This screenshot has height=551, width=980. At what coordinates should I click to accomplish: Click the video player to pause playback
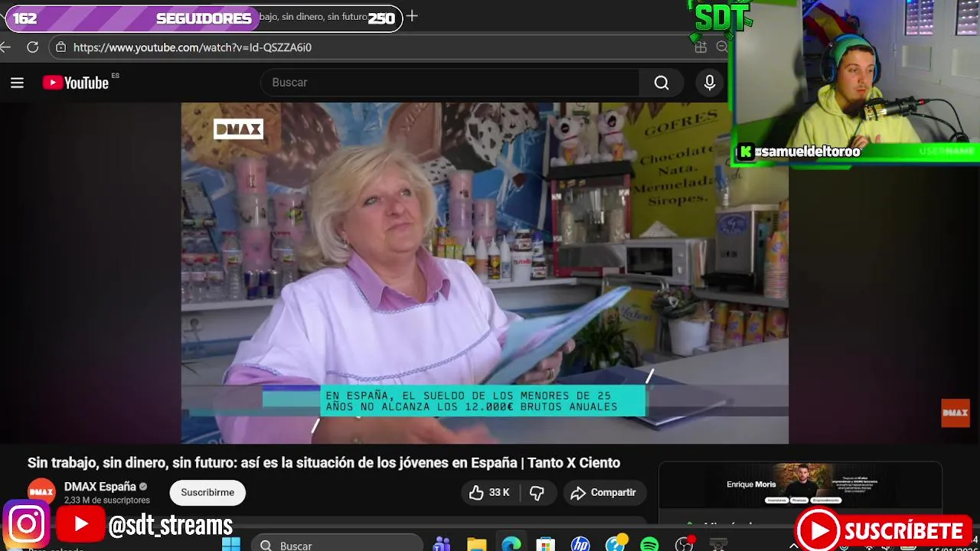[485, 273]
